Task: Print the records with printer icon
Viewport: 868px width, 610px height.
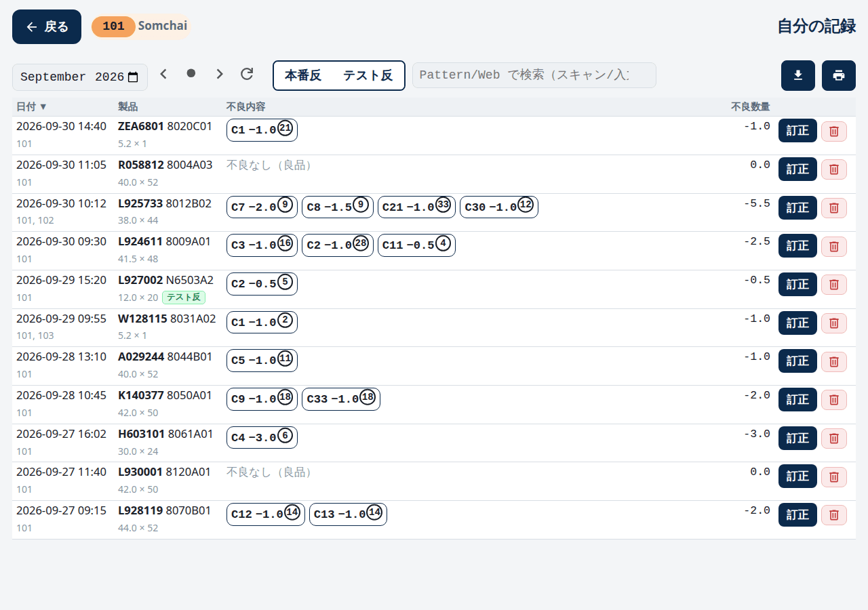Action: tap(839, 75)
